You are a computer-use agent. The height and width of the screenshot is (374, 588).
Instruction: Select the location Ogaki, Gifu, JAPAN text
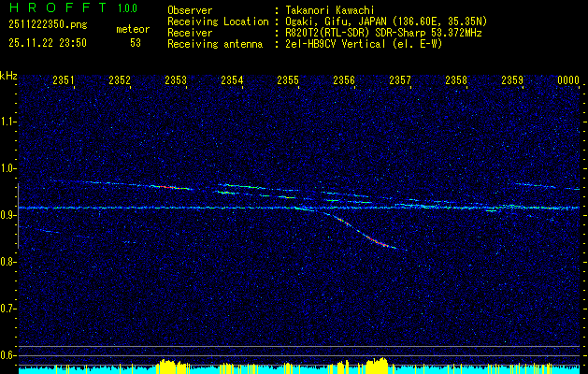(x=386, y=22)
